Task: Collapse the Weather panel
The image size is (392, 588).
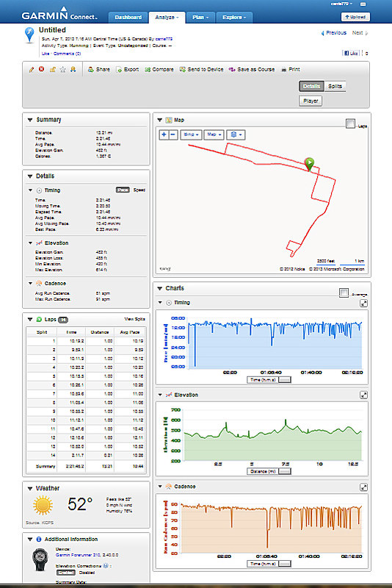Action: (x=30, y=489)
